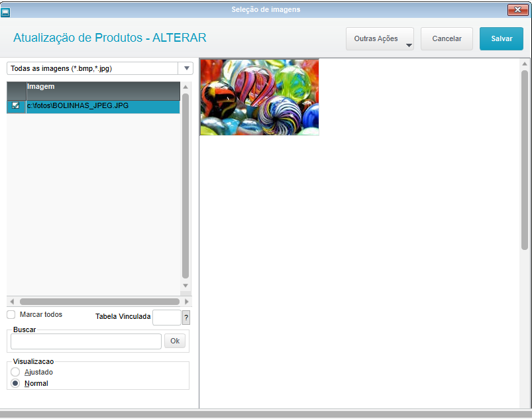The height and width of the screenshot is (419, 532).
Task: Click the list horizontal scroll-right arrow
Action: [187, 302]
